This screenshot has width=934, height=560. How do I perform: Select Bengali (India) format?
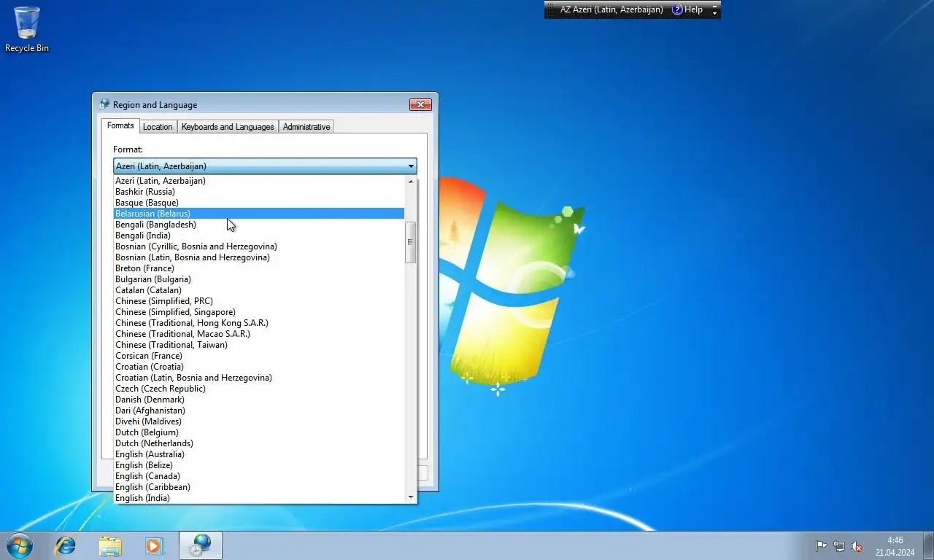click(x=259, y=236)
